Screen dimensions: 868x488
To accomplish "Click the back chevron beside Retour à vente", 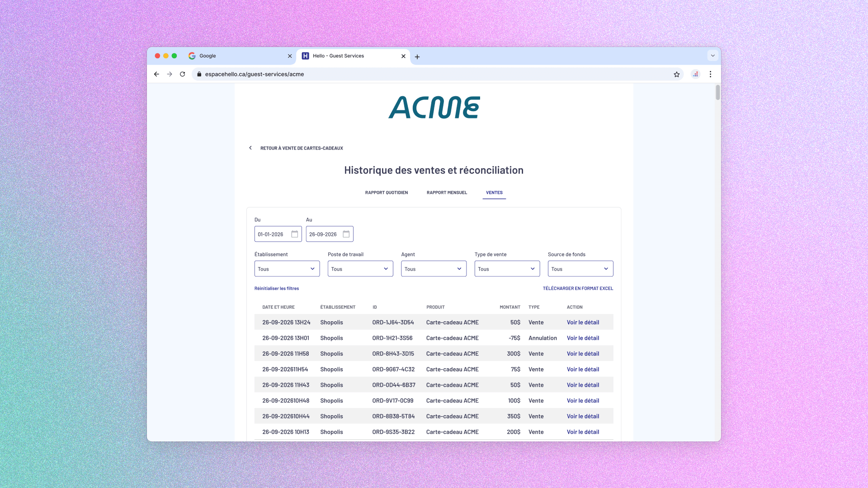I will point(250,148).
